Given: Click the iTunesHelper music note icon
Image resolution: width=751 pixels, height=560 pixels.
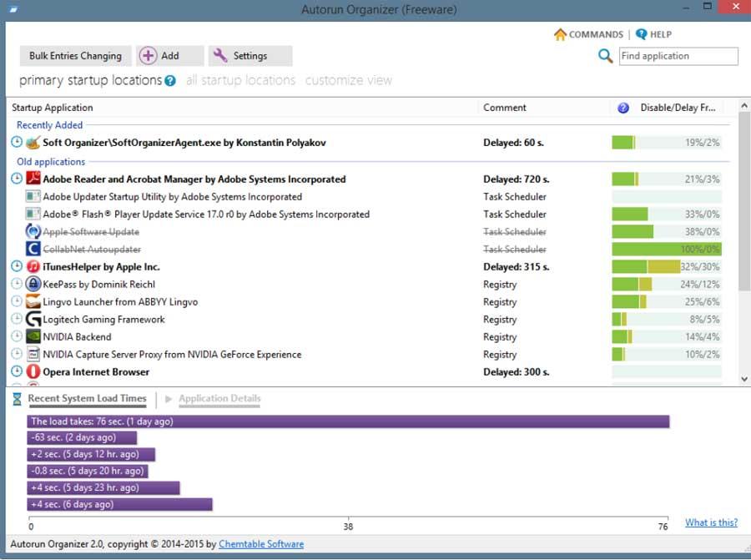Looking at the screenshot, I should tap(33, 266).
